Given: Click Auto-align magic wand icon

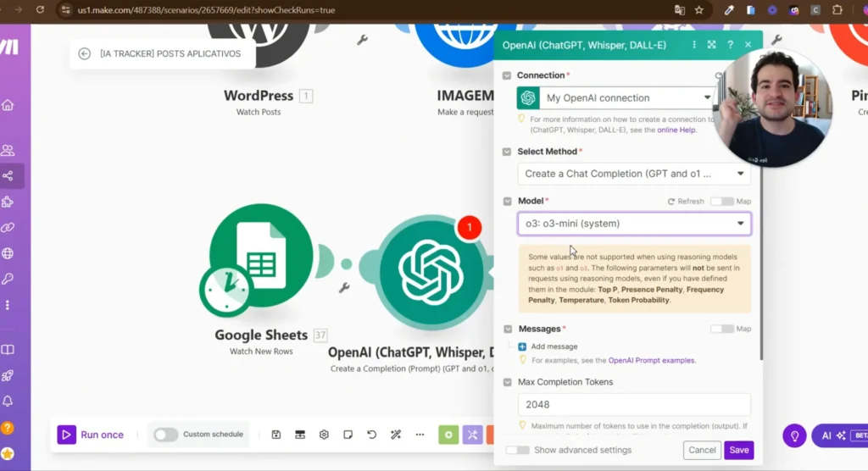Looking at the screenshot, I should point(396,435).
